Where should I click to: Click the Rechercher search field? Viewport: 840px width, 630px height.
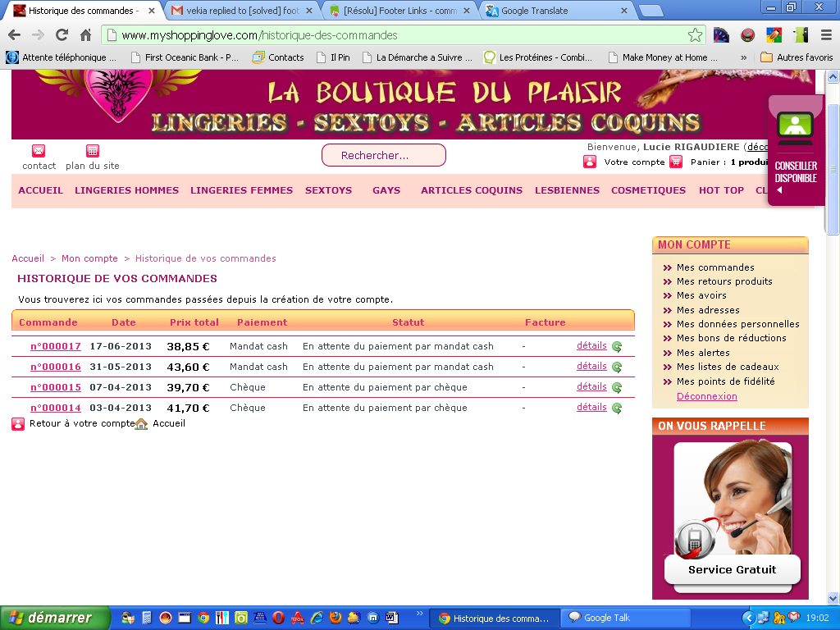(384, 155)
